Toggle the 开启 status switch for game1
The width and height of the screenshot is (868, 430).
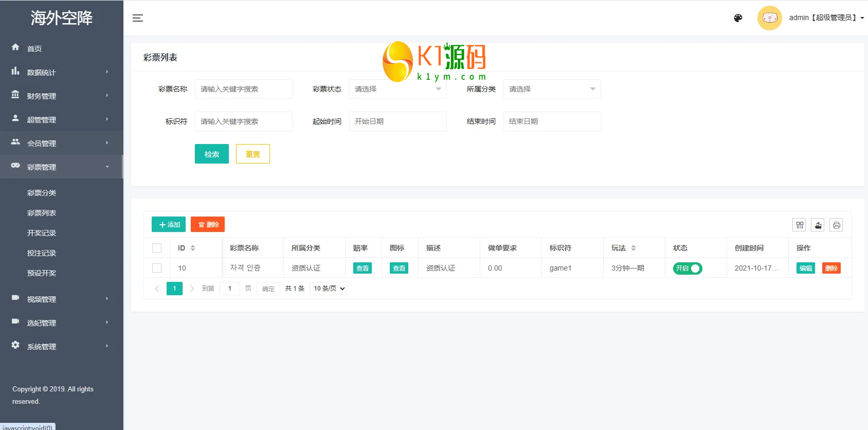click(x=688, y=268)
